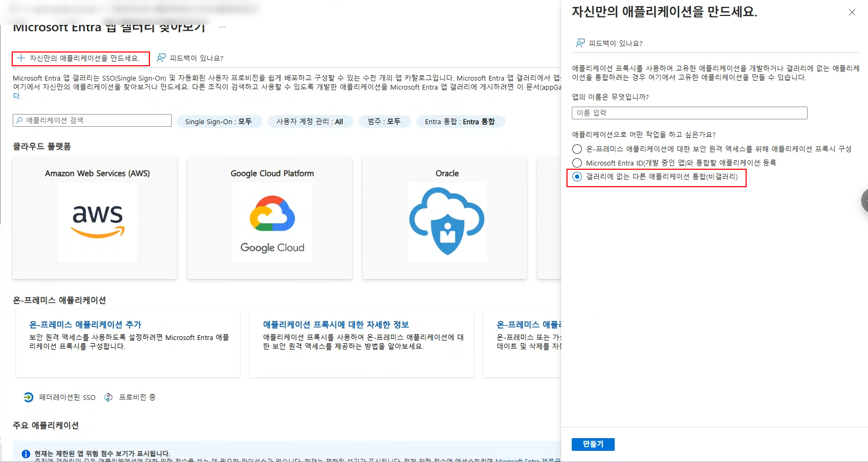Viewport: 868px width, 462px height.
Task: Click the search magnifier icon in application search
Action: coord(20,120)
